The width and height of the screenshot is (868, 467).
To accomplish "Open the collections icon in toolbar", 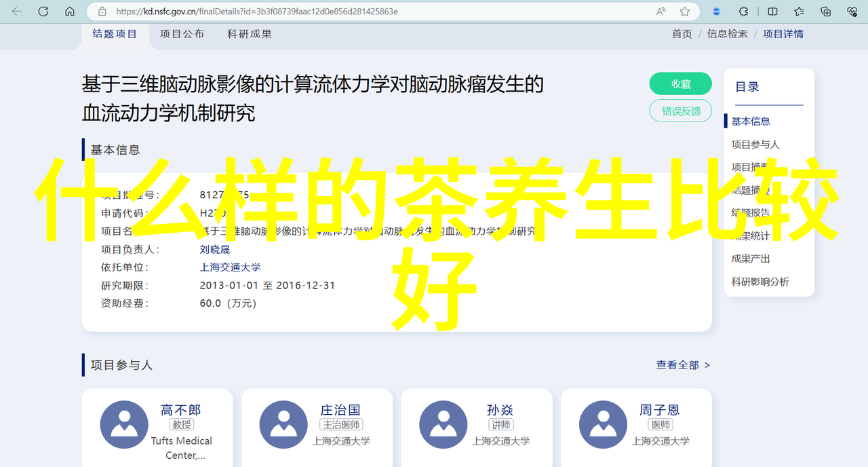I will tap(825, 12).
